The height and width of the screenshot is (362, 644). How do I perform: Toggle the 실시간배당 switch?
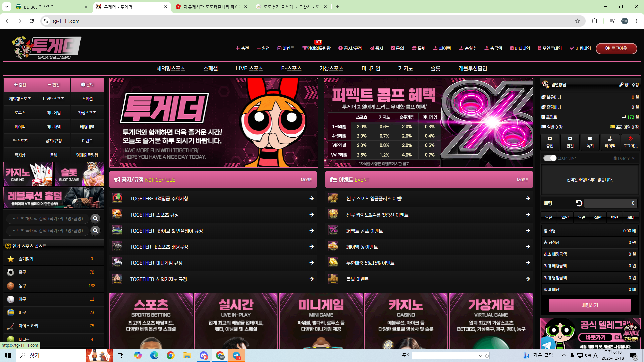[x=550, y=158]
